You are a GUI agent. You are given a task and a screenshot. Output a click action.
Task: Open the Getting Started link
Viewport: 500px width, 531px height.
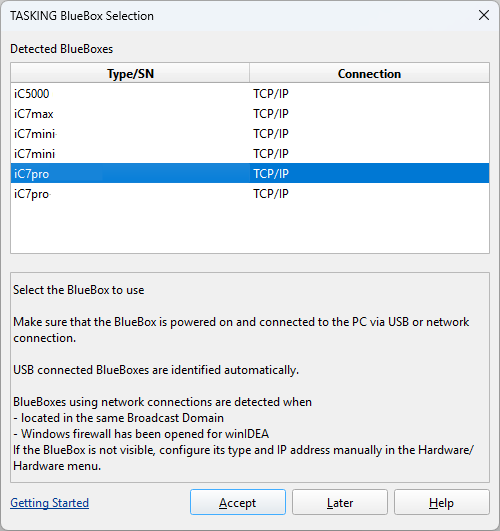click(49, 503)
